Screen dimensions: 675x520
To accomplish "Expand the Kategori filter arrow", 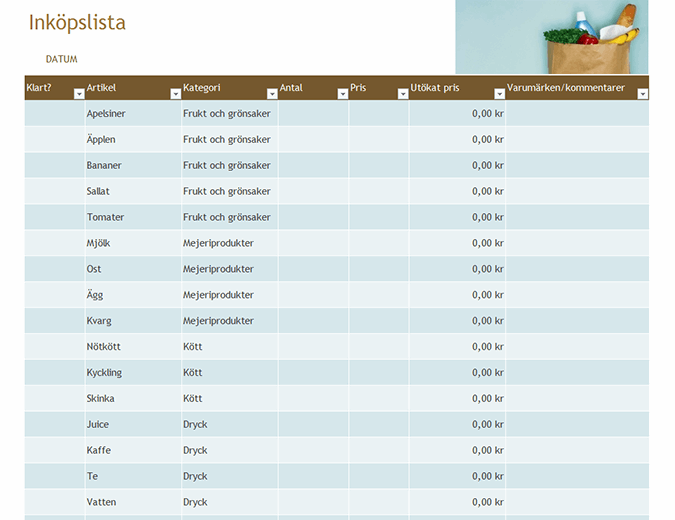I will (272, 93).
